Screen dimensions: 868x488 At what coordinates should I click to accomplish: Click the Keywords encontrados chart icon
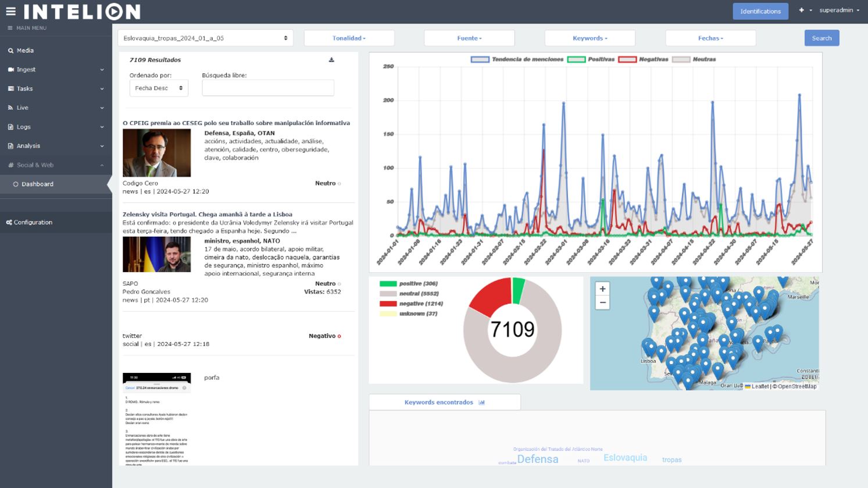(x=481, y=402)
